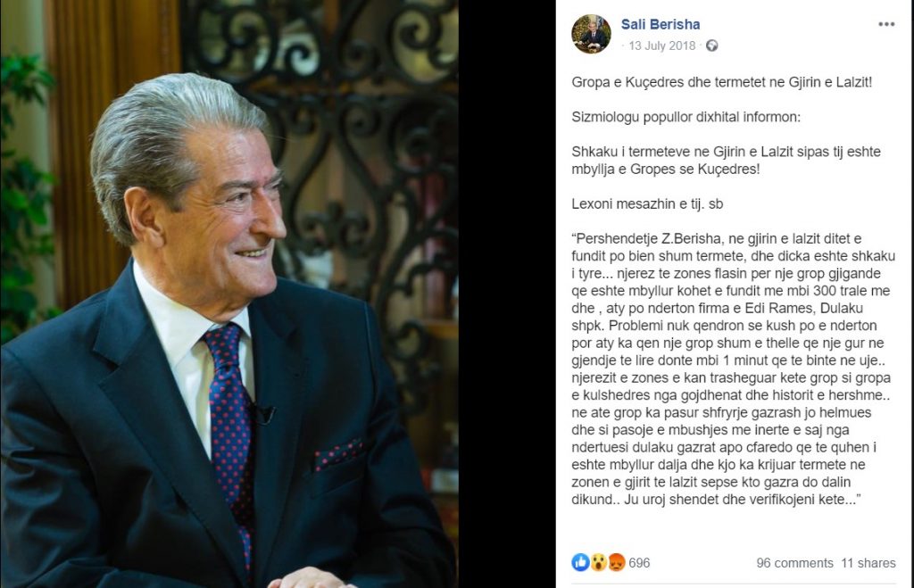This screenshot has width=914, height=588.
Task: Click the globe public-privacy icon
Action: click(x=711, y=46)
